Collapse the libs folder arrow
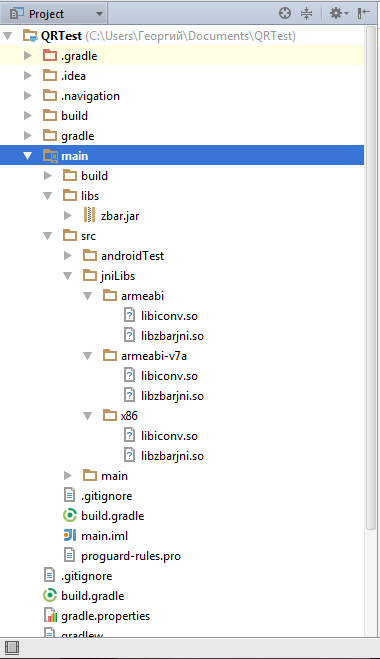The height and width of the screenshot is (659, 380). point(48,196)
